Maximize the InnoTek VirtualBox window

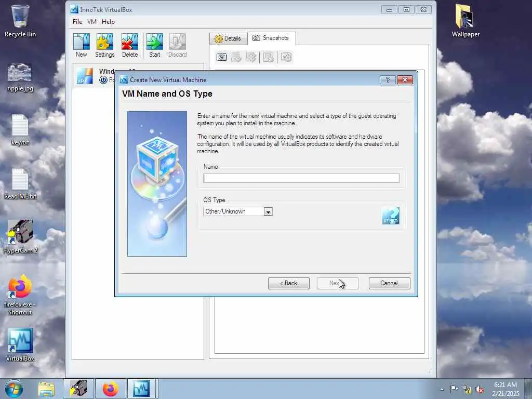[406, 10]
